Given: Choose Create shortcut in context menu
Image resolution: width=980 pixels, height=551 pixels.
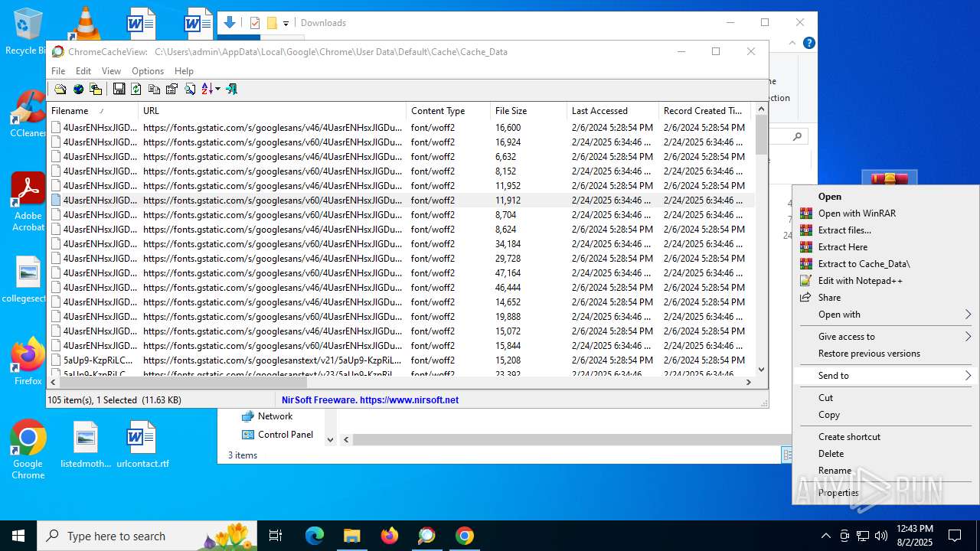Looking at the screenshot, I should tap(886, 437).
